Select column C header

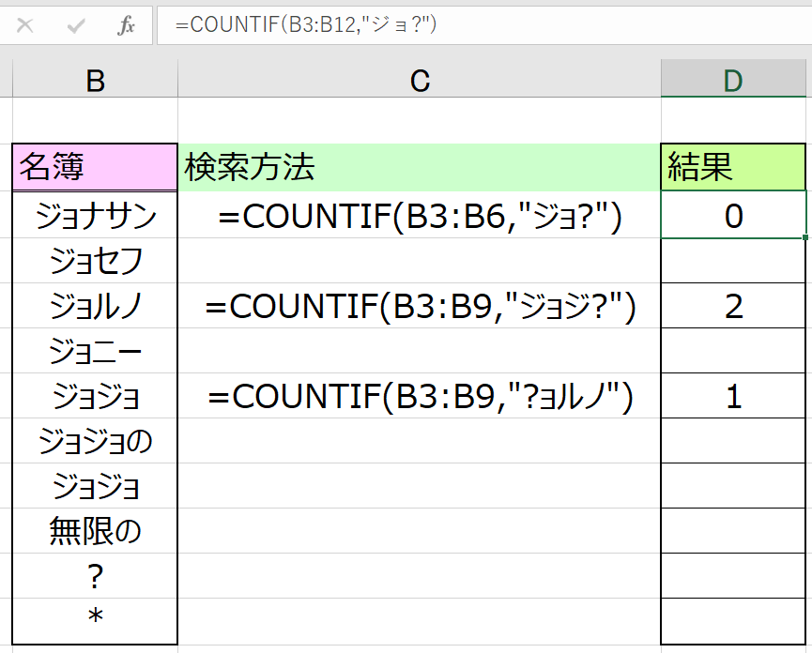click(x=420, y=80)
